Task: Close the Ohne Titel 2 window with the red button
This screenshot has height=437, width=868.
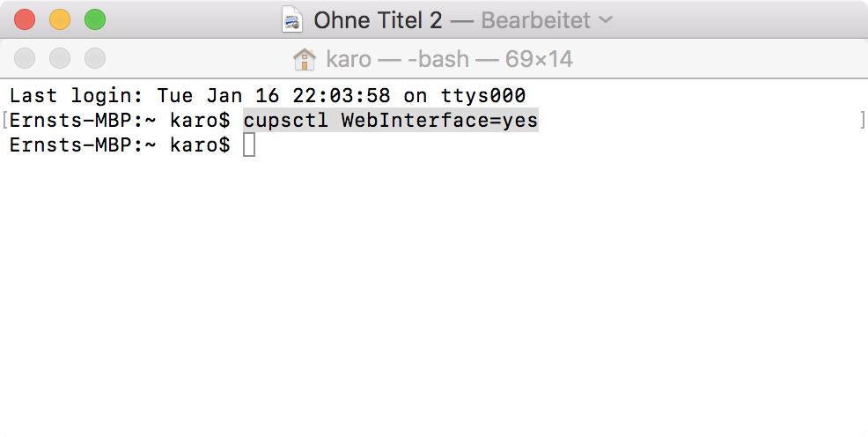Action: (x=25, y=20)
